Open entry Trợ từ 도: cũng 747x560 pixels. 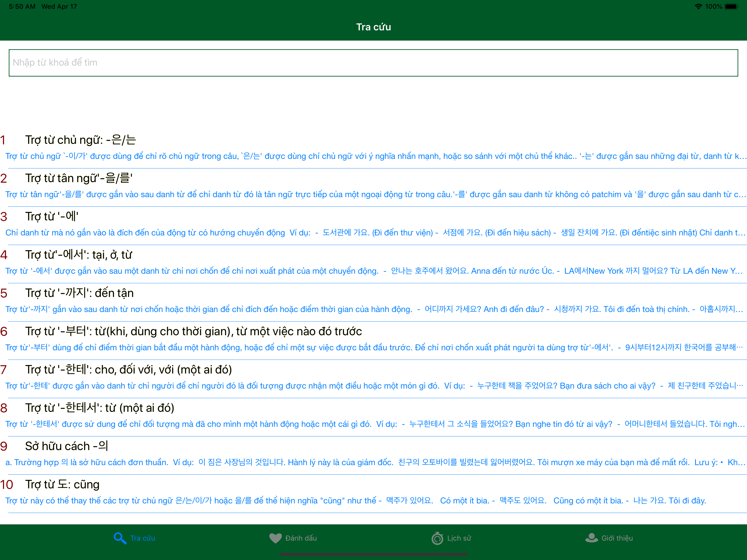[62, 484]
